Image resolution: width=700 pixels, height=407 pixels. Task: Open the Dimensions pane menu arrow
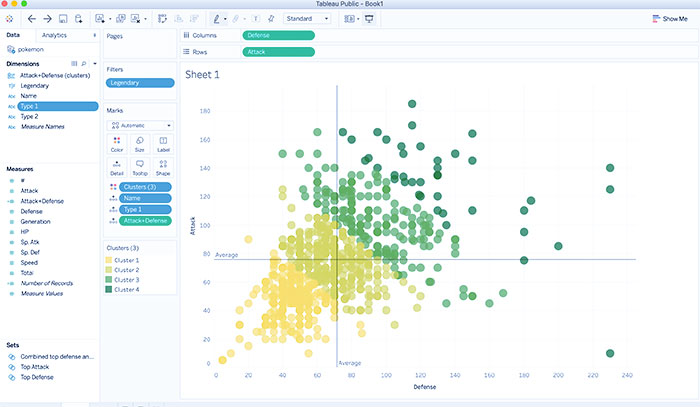tap(95, 64)
